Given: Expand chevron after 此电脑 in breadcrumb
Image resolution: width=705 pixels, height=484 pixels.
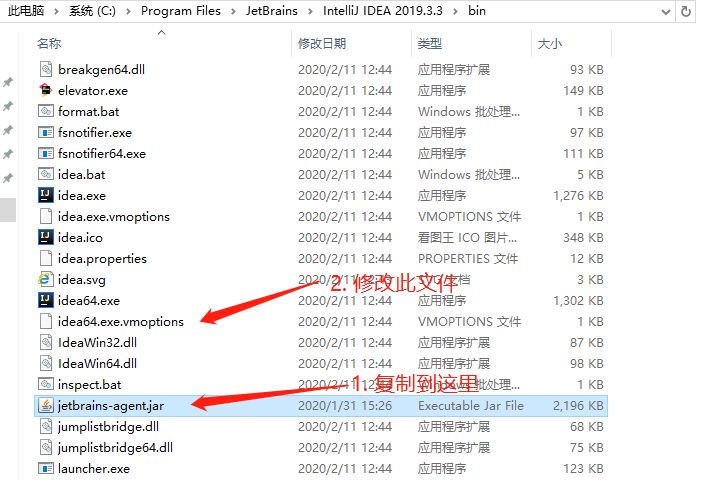Looking at the screenshot, I should [57, 11].
